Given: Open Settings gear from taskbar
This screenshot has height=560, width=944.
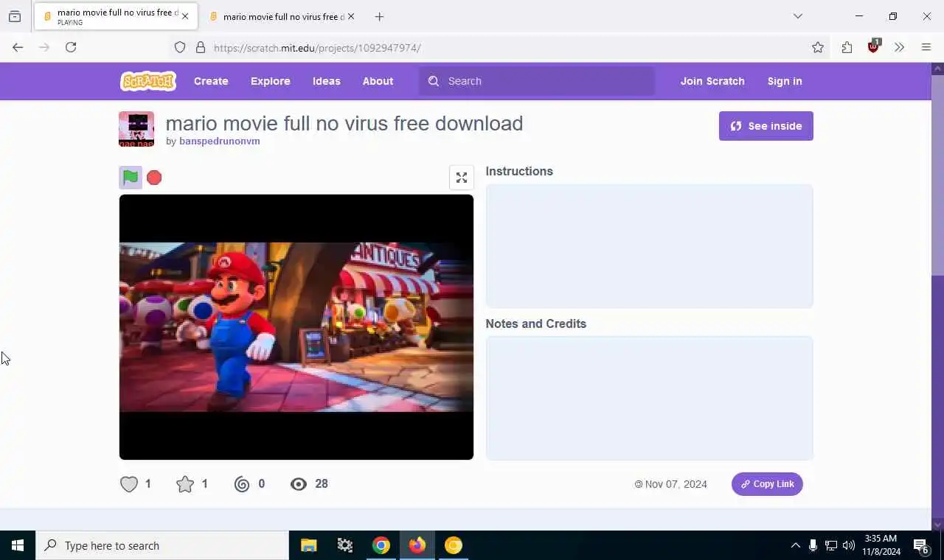Looking at the screenshot, I should point(345,545).
